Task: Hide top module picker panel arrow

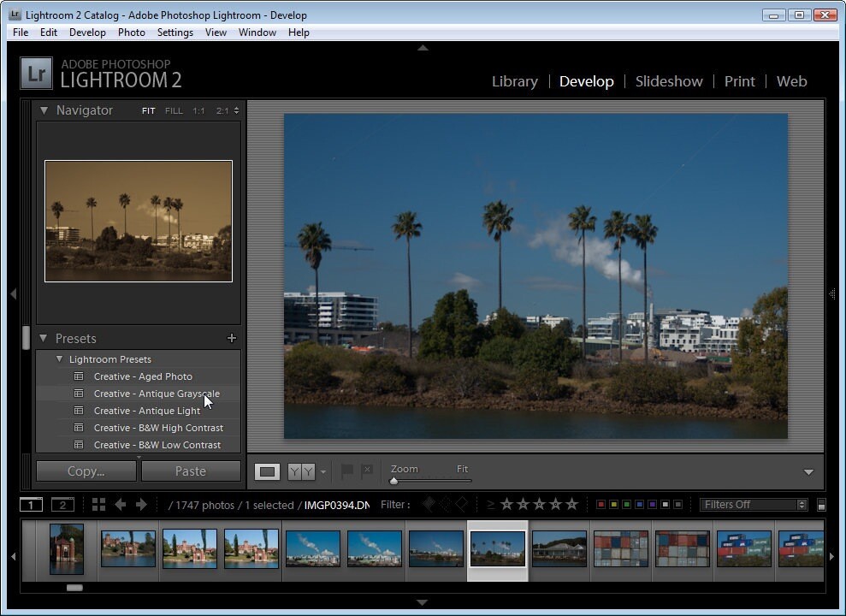Action: [x=423, y=48]
